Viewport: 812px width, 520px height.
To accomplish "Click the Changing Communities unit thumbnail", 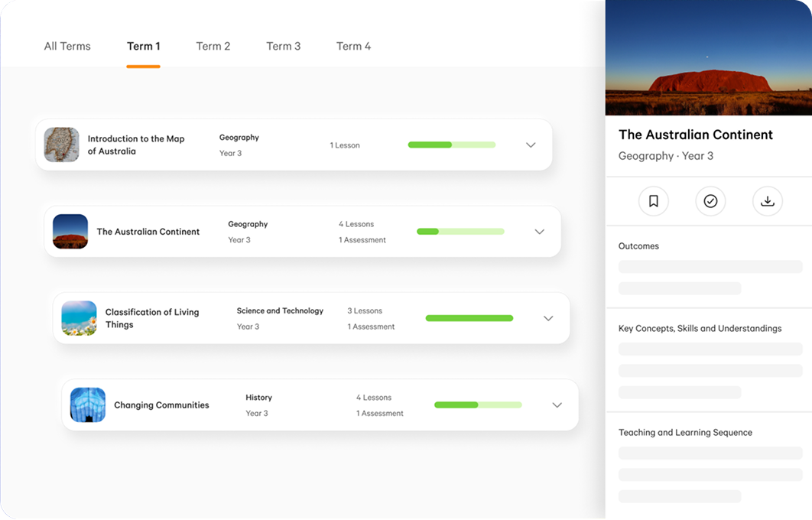I will point(87,405).
